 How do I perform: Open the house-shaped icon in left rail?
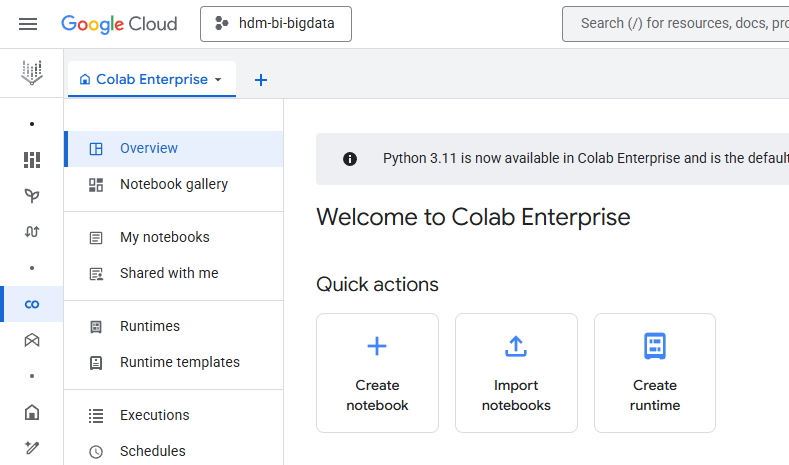[32, 412]
